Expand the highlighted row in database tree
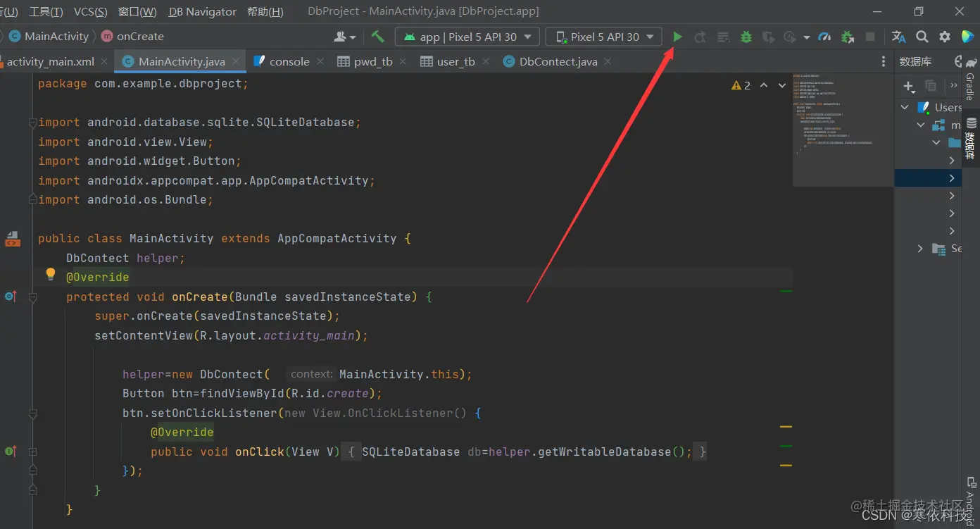The image size is (980, 529). click(x=952, y=178)
